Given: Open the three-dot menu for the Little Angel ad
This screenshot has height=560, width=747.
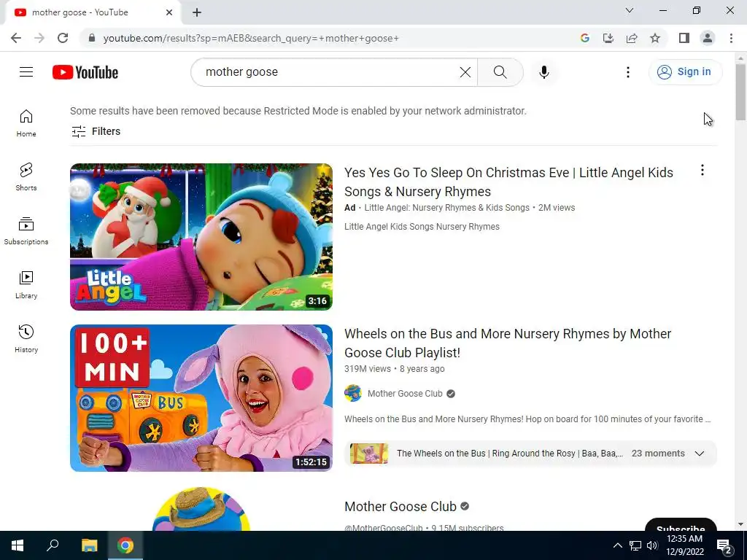Looking at the screenshot, I should click(702, 170).
